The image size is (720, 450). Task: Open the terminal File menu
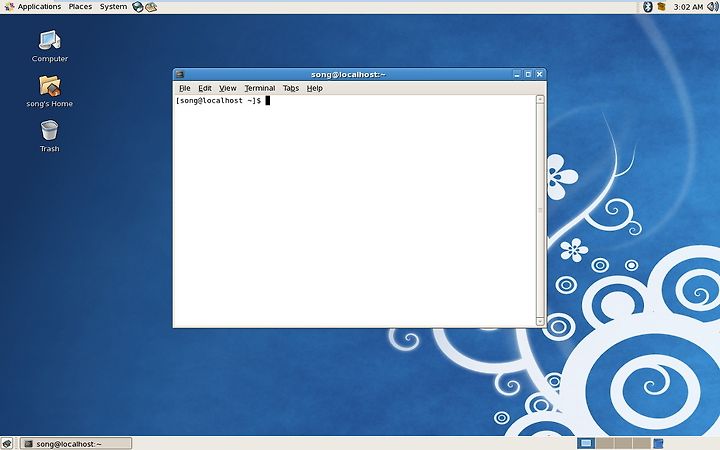(185, 88)
